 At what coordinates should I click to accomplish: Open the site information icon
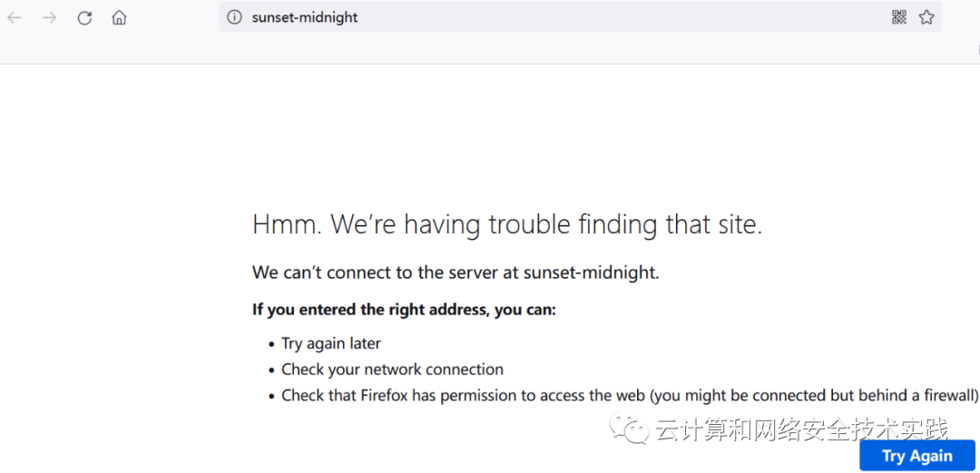(x=234, y=17)
